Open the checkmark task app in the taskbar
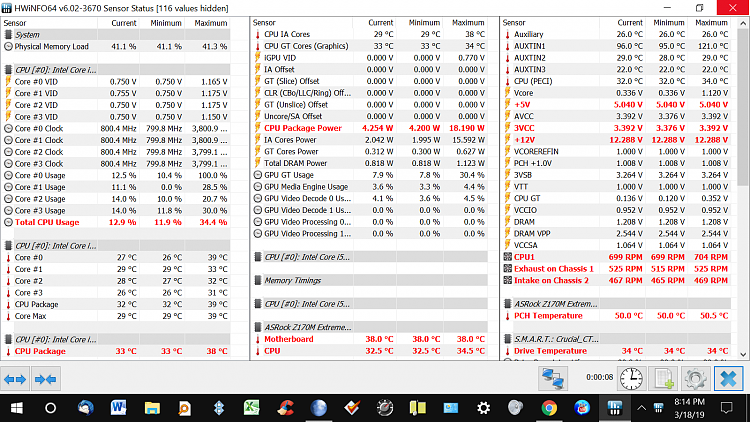The image size is (750, 422). [x=352, y=408]
